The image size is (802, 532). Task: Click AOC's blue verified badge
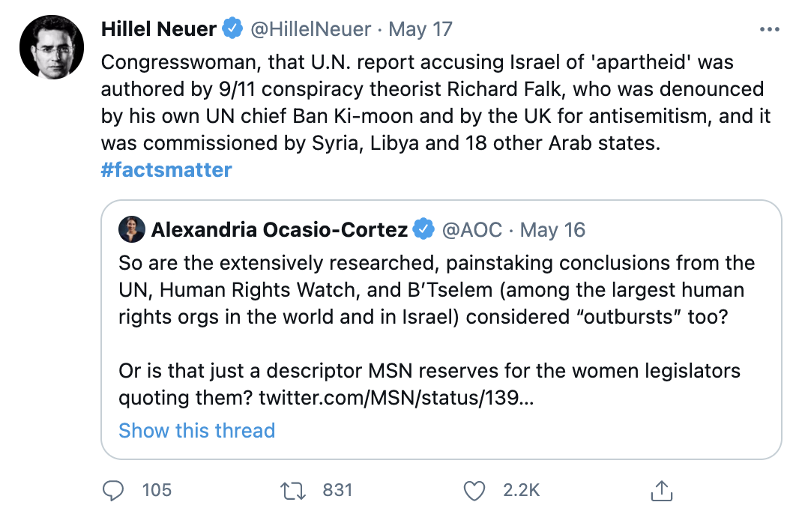(423, 229)
